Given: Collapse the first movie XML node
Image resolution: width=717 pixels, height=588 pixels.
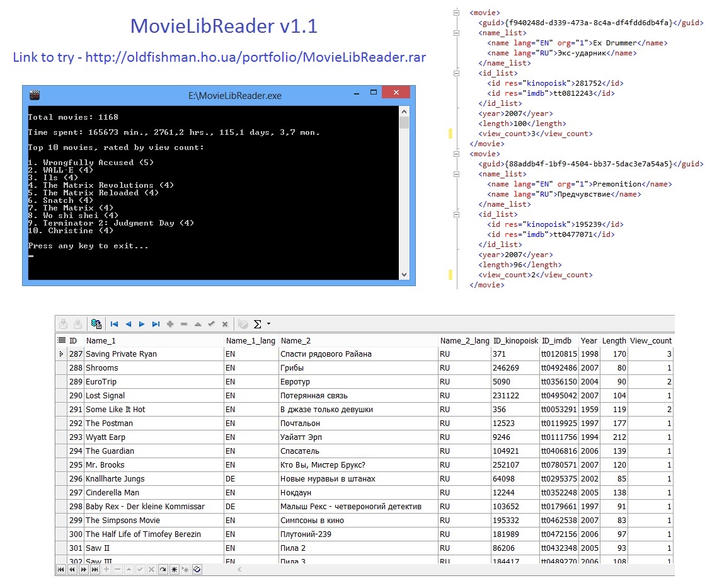Looking at the screenshot, I should tap(456, 13).
